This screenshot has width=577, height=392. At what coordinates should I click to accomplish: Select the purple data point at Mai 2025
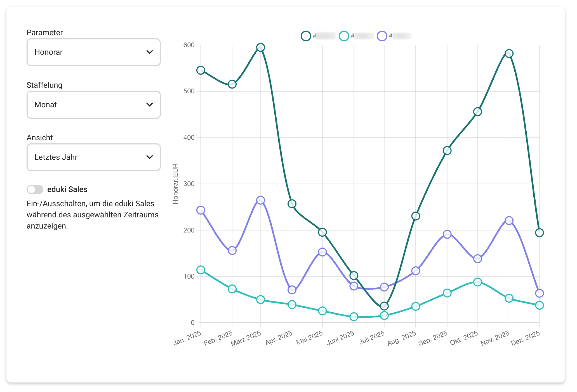coord(322,252)
